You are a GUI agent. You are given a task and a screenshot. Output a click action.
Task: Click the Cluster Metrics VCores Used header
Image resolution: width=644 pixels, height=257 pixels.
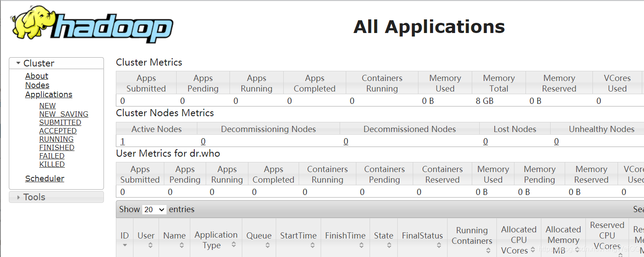pos(617,83)
